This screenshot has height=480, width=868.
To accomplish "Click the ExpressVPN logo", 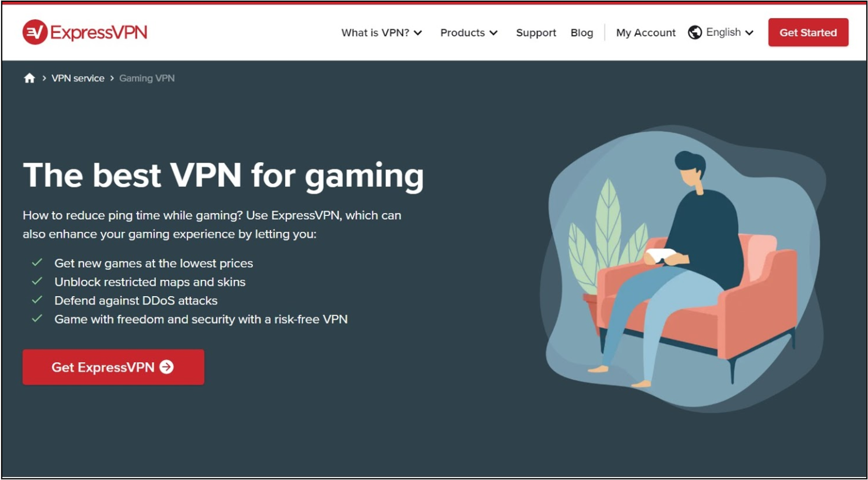I will coord(85,32).
